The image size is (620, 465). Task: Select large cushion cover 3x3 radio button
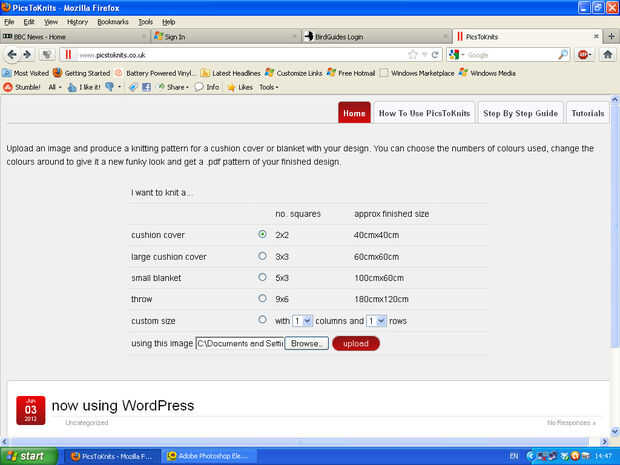[262, 256]
